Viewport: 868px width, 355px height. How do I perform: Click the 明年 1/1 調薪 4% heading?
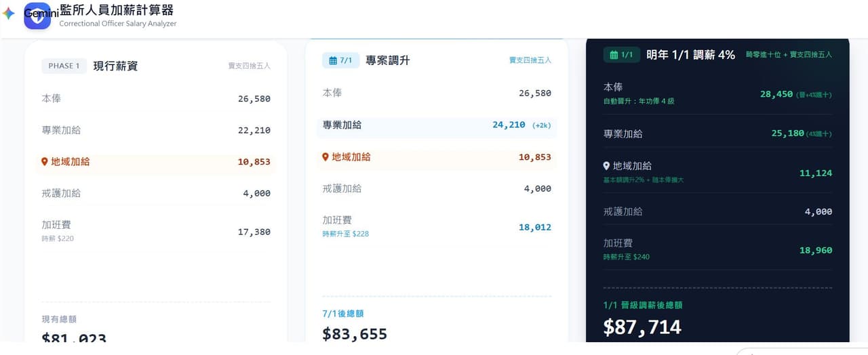coord(691,55)
